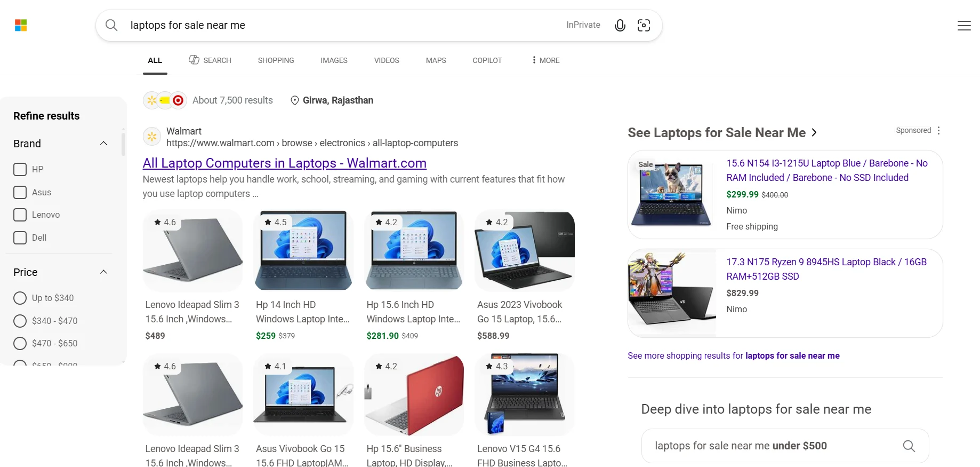Open the MORE dropdown menu
Screen dimensions: 980x467
545,60
